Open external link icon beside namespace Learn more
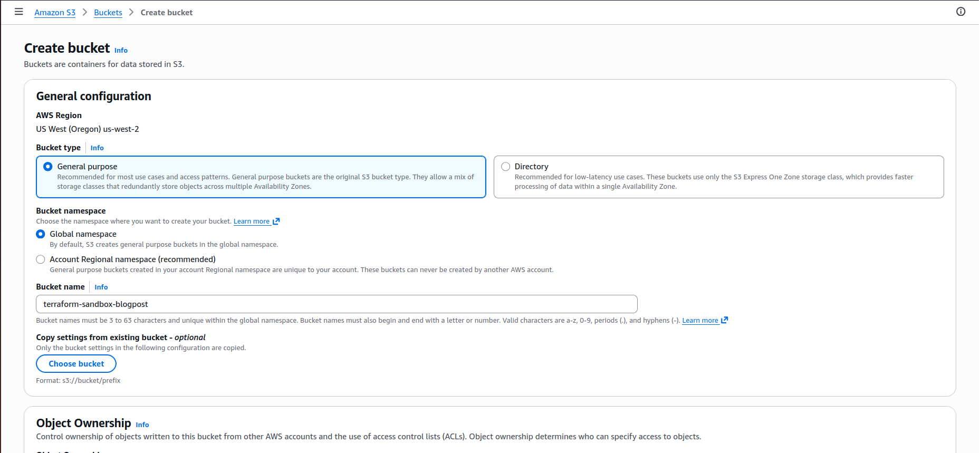 click(x=276, y=221)
